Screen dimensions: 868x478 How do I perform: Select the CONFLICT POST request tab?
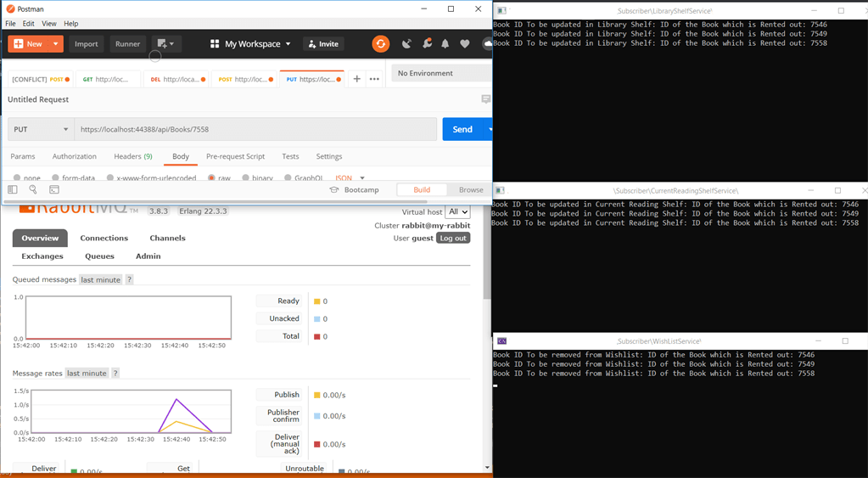40,79
